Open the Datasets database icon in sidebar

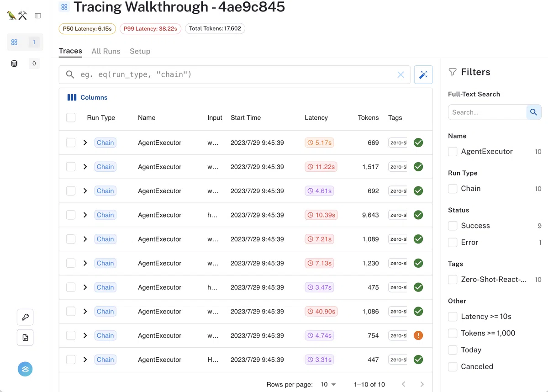[x=14, y=64]
